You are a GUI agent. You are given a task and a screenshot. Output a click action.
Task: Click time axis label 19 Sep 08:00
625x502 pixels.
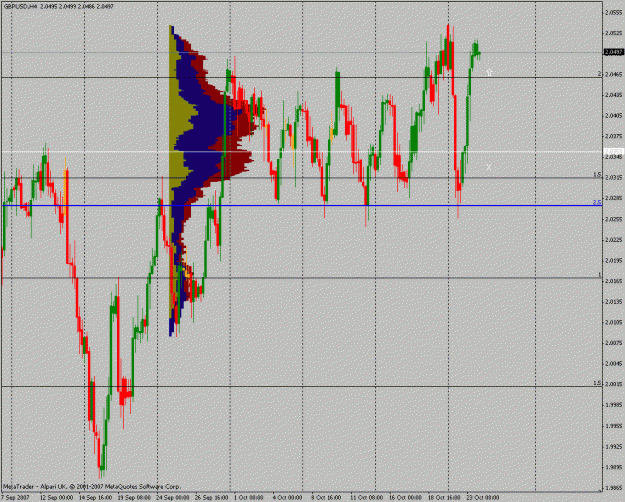tap(134, 498)
